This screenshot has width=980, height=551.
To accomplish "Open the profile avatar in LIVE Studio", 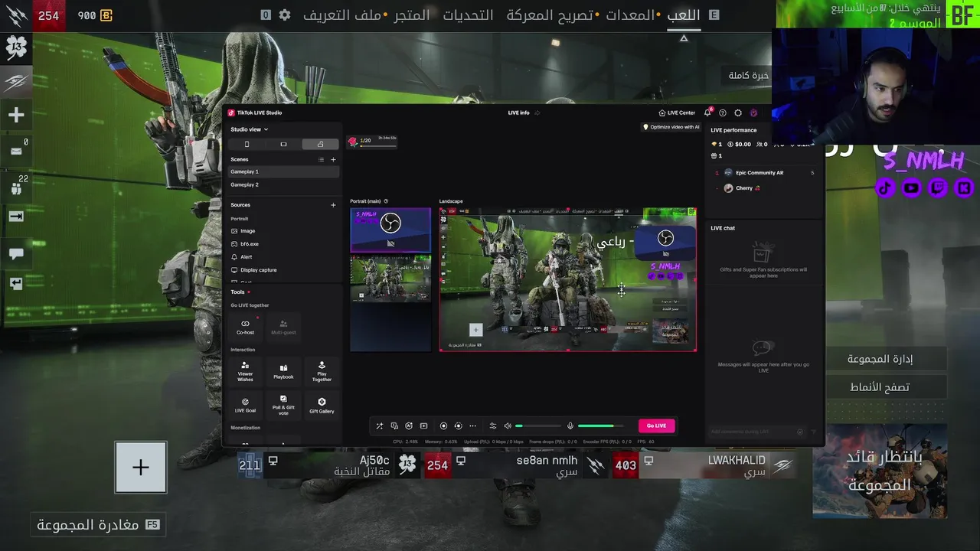I will click(x=753, y=112).
